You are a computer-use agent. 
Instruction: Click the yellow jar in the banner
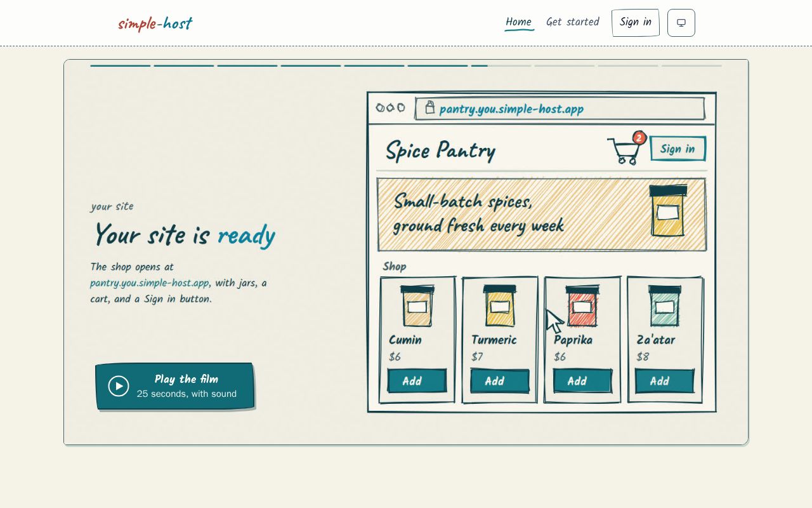pyautogui.click(x=668, y=211)
